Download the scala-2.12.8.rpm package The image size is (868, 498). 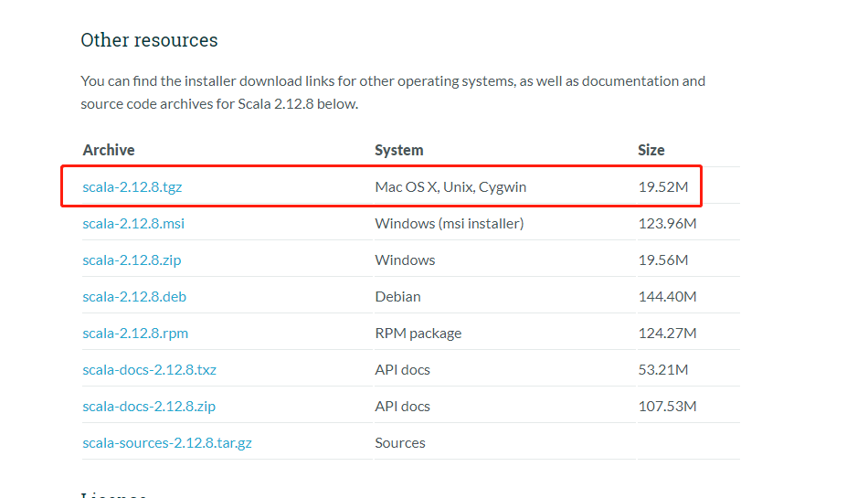coord(135,334)
